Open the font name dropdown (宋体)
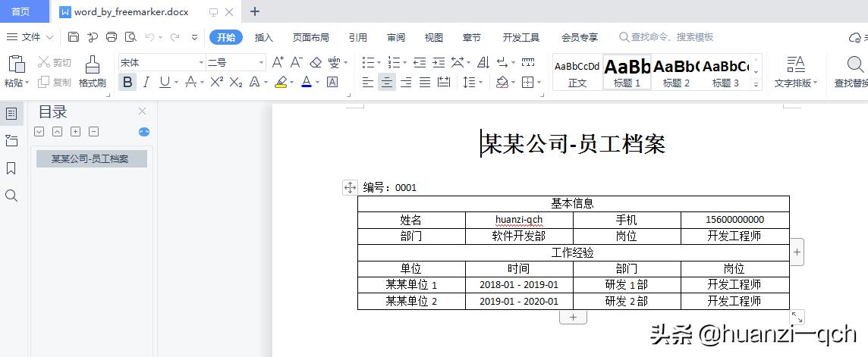 tap(201, 62)
